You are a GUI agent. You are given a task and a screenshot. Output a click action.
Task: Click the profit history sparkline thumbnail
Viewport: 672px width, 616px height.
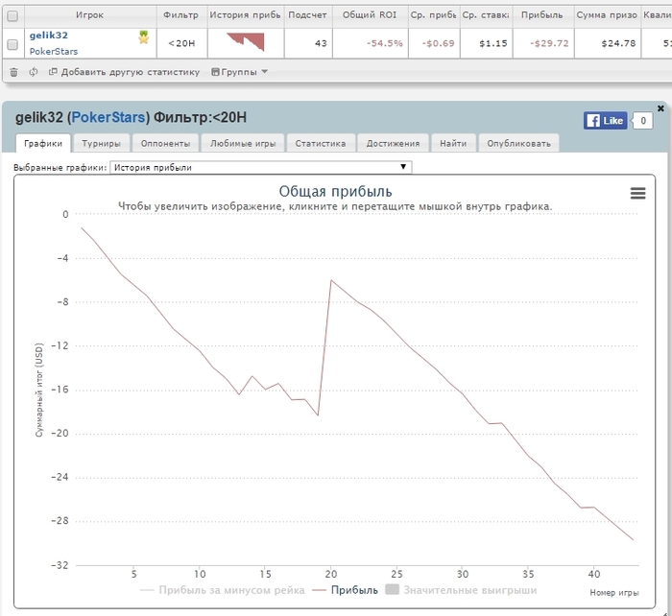[x=246, y=42]
